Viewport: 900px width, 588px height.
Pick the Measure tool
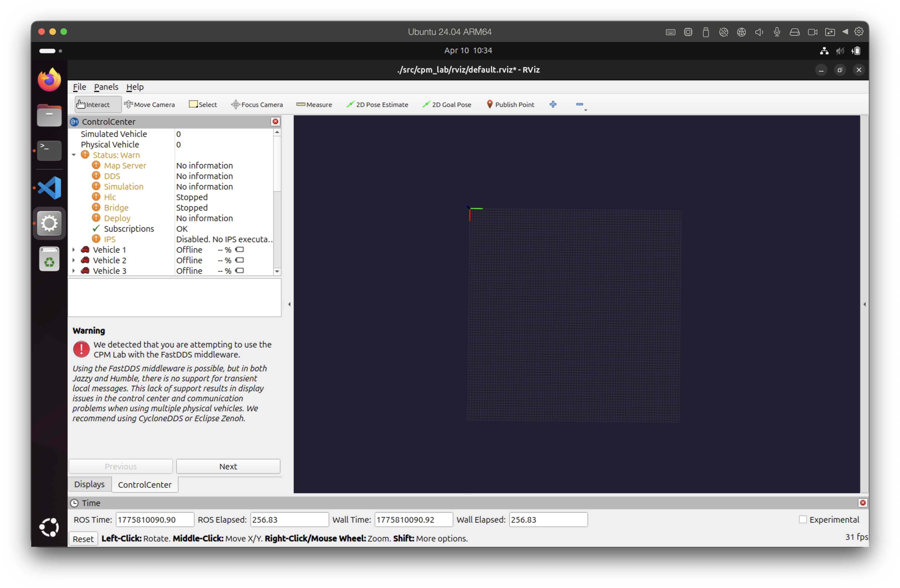coord(314,104)
